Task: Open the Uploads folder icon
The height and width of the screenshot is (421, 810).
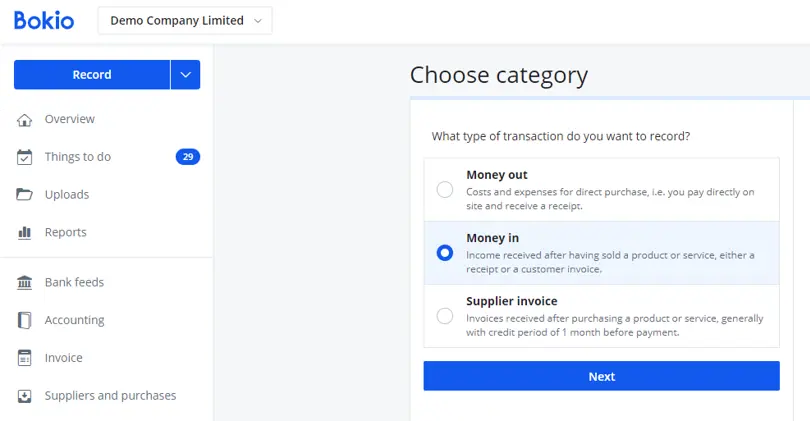Action: tap(24, 195)
